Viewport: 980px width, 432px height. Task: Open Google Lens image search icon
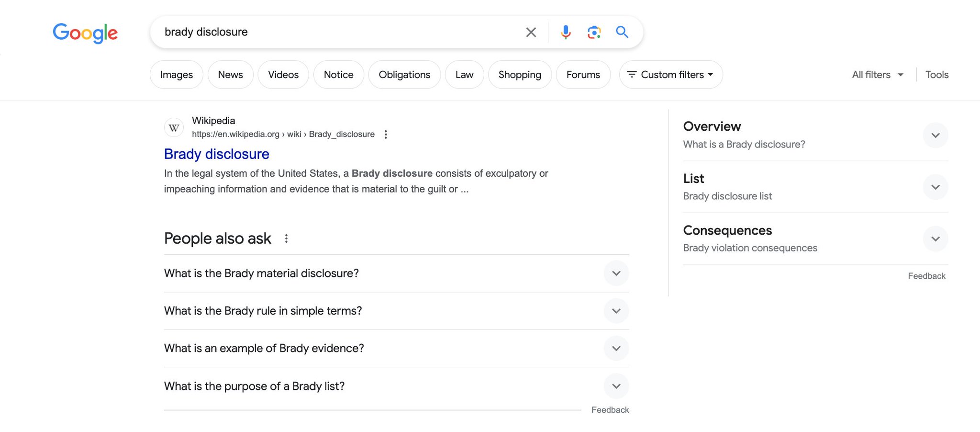click(x=594, y=32)
